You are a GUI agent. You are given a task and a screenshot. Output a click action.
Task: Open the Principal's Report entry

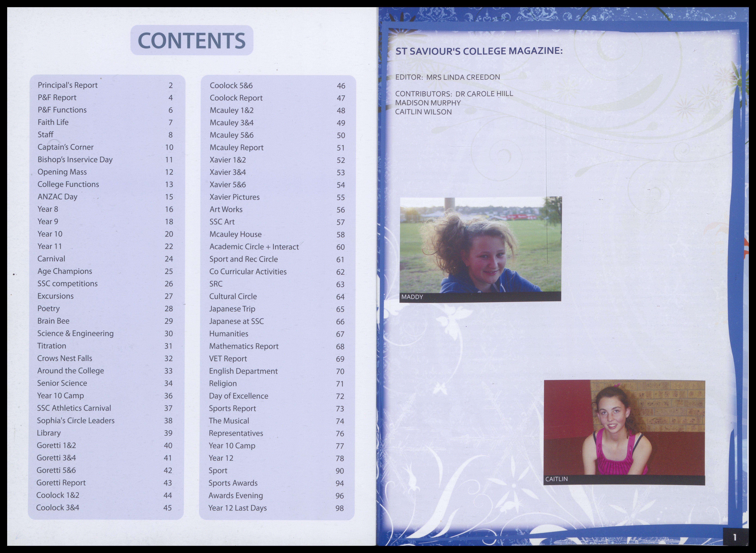(68, 85)
